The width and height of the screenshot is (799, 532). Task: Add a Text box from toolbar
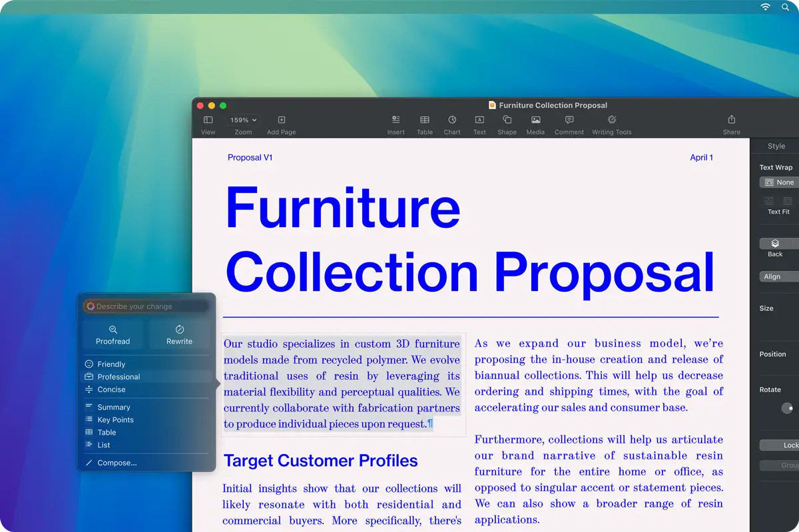tap(479, 120)
